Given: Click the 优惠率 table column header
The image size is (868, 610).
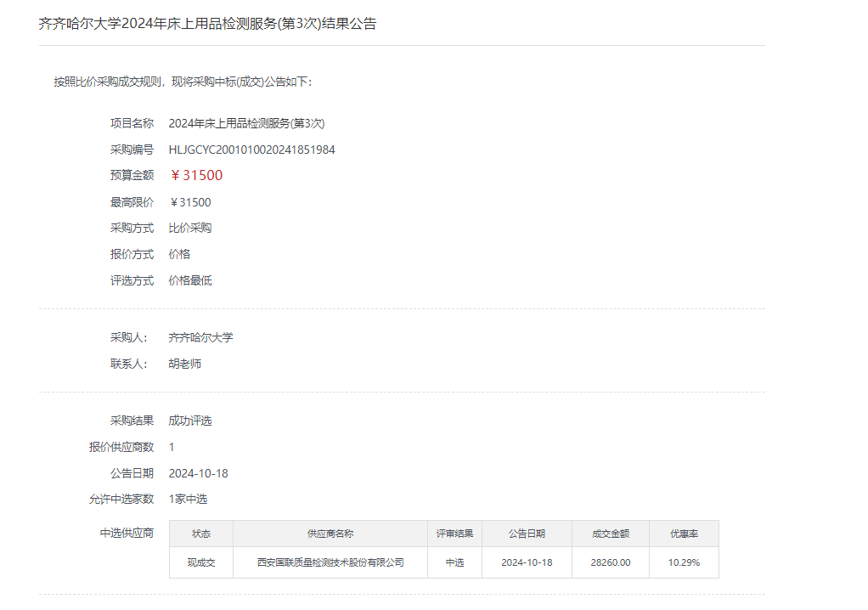Looking at the screenshot, I should tap(684, 534).
